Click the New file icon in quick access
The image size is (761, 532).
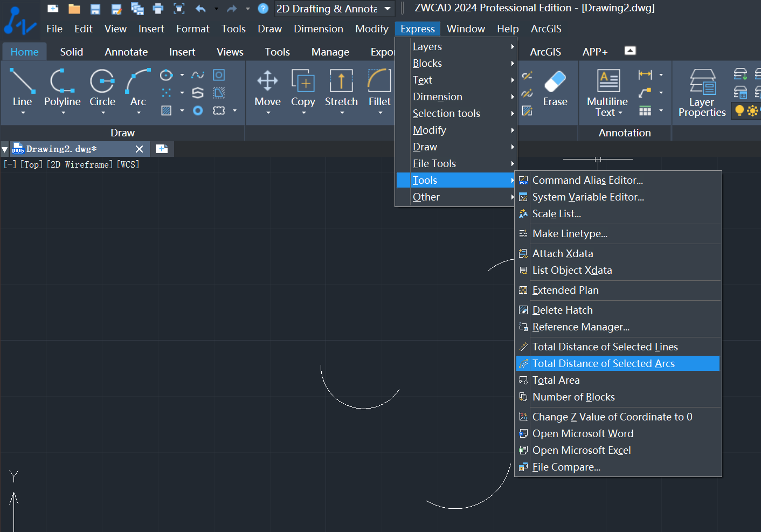pos(53,9)
